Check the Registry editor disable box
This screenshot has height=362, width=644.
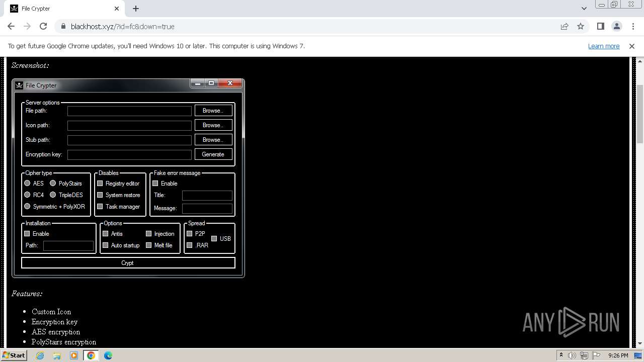pos(100,184)
